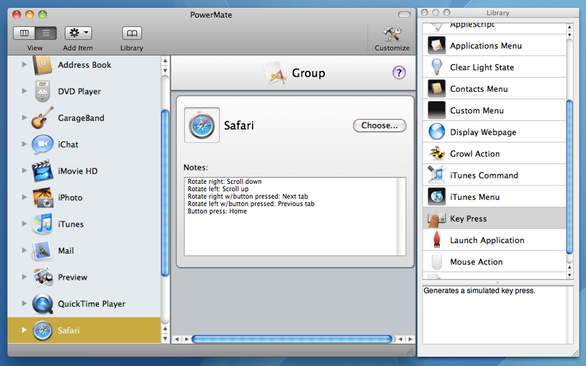Expand the iTunes group triangle
The width and height of the screenshot is (586, 366).
coord(24,224)
